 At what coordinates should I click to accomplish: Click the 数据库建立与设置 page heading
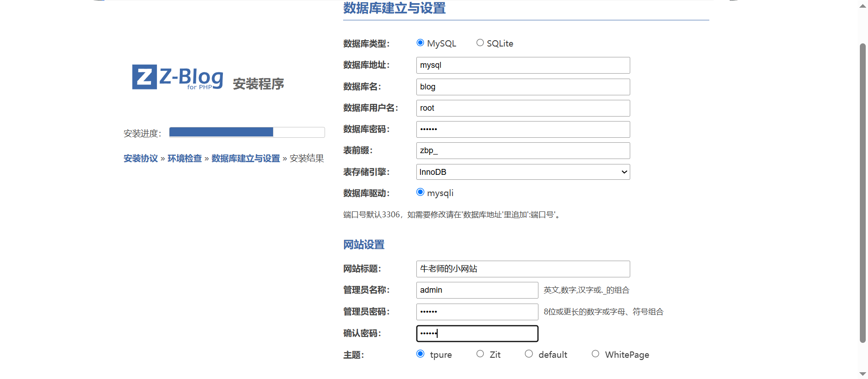pyautogui.click(x=394, y=8)
